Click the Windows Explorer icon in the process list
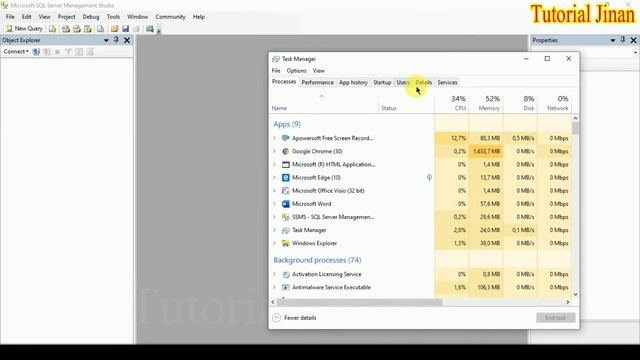This screenshot has width=640, height=360. 286,243
